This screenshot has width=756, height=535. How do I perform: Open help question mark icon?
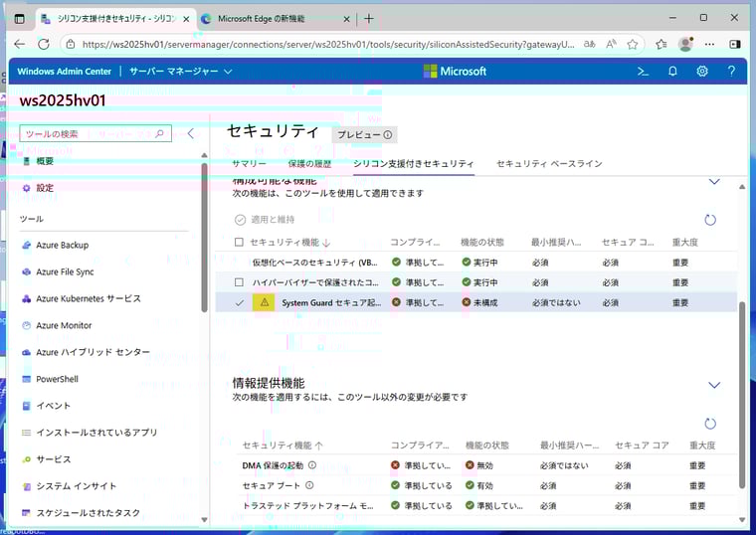coord(731,72)
